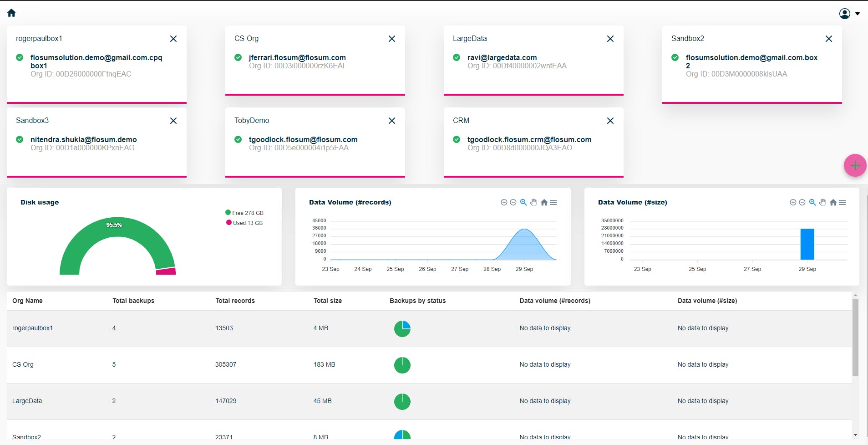Enable panning on the Data Volume size chart

pos(822,202)
